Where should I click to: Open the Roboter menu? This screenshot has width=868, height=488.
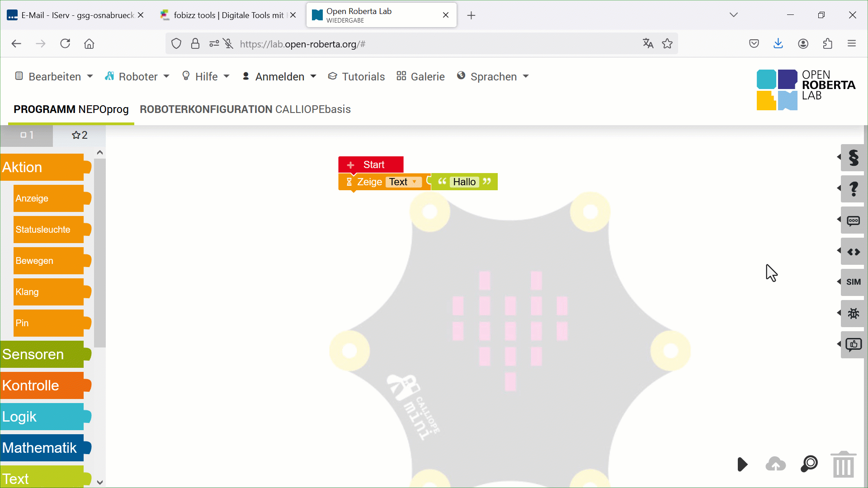click(x=137, y=76)
